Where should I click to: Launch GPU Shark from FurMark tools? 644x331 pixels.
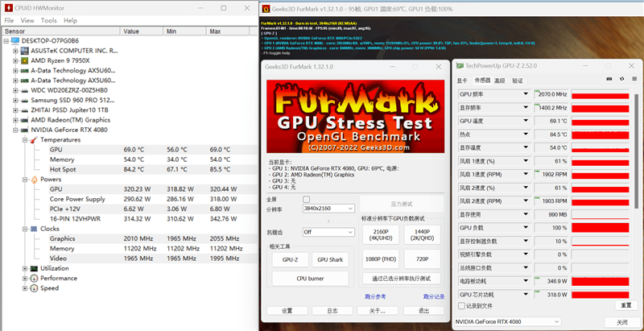(330, 259)
